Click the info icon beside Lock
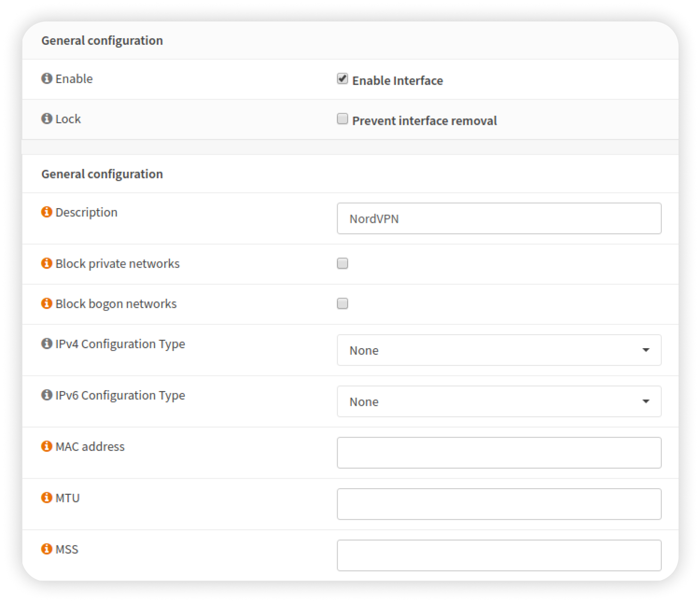Viewport: 700px width, 603px height. 47,119
